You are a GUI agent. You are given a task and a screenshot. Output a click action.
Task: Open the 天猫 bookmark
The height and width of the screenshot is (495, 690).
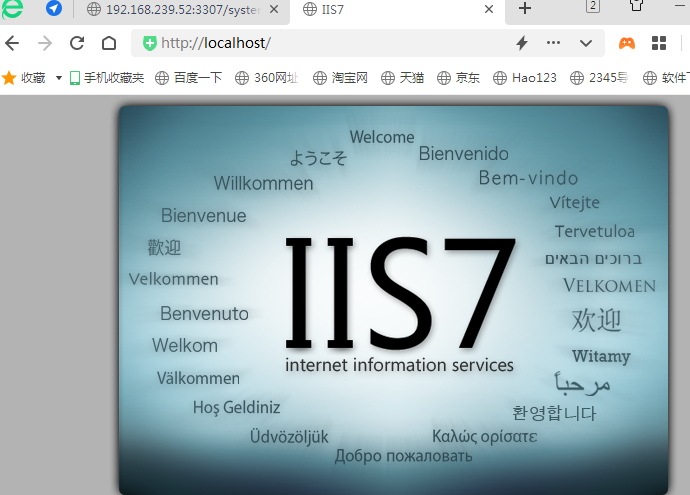[x=402, y=78]
